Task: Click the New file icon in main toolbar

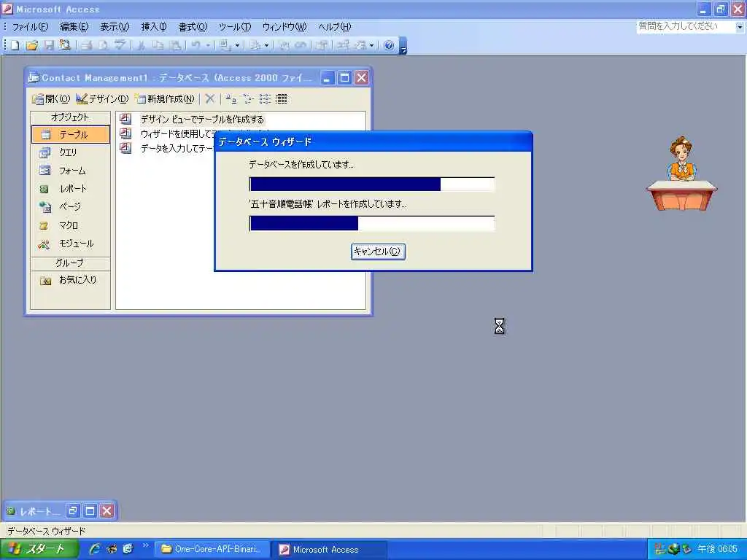Action: click(x=15, y=45)
